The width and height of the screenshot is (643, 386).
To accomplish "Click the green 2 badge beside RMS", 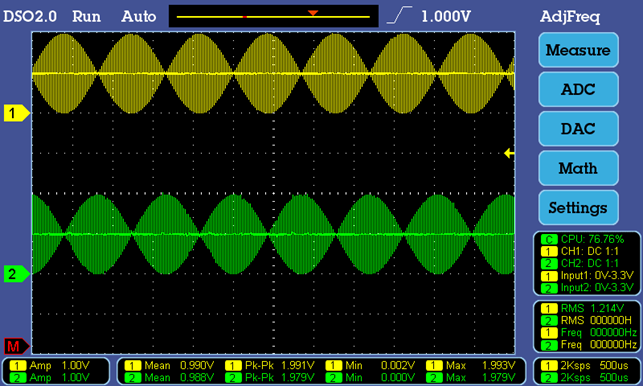I will [549, 320].
